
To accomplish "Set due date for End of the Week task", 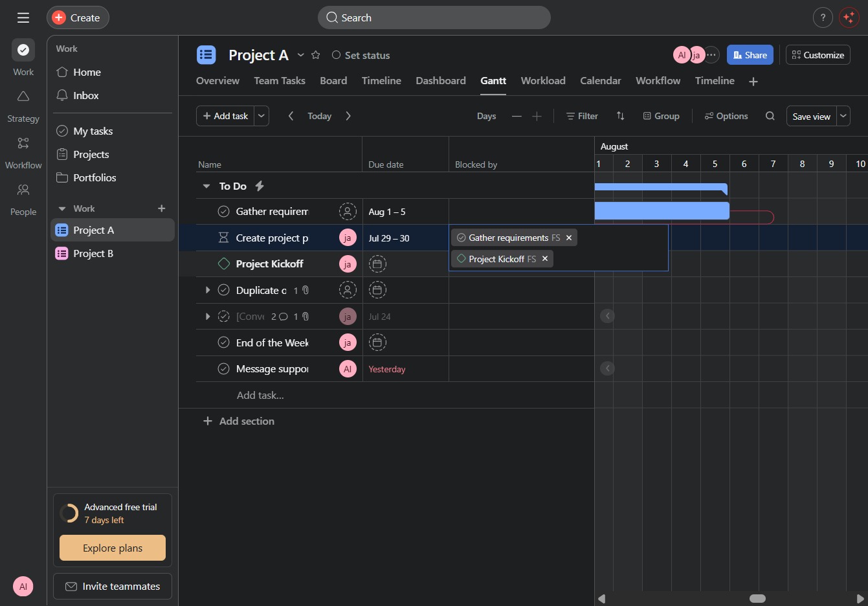I will point(377,342).
